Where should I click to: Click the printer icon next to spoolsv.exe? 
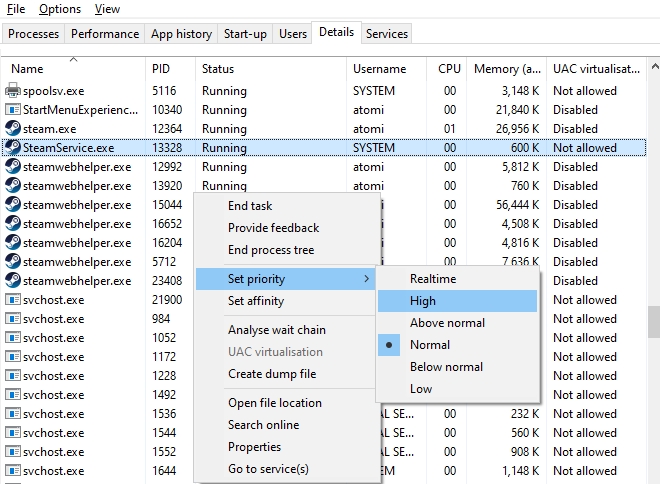tap(13, 90)
